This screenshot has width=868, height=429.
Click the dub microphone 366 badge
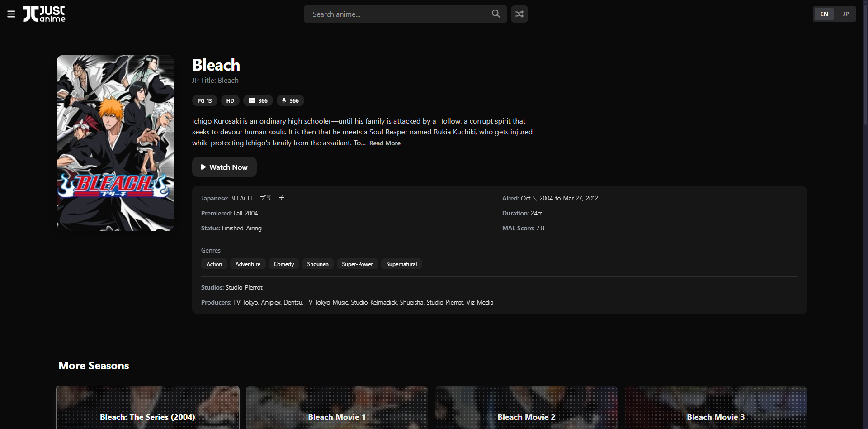click(x=290, y=100)
